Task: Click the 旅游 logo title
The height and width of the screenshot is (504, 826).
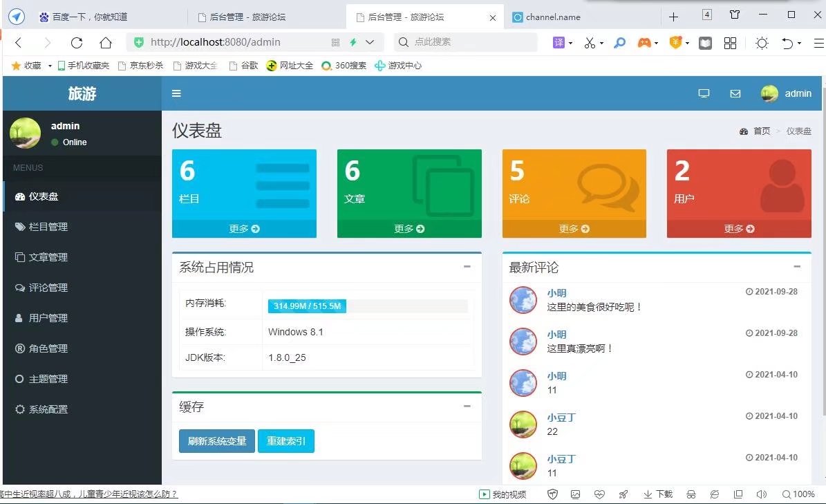Action: (82, 93)
